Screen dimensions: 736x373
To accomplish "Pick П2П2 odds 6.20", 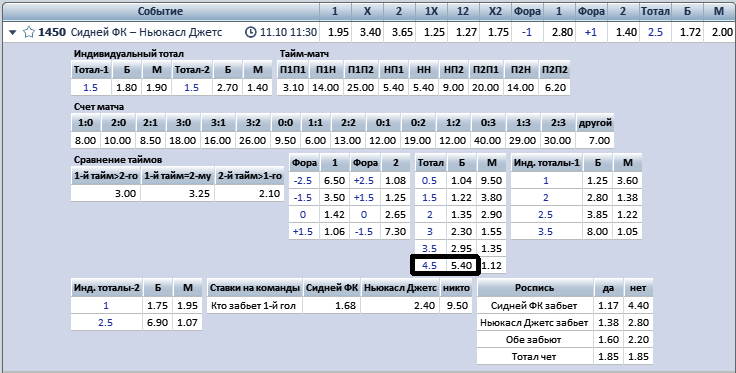I will (x=554, y=87).
